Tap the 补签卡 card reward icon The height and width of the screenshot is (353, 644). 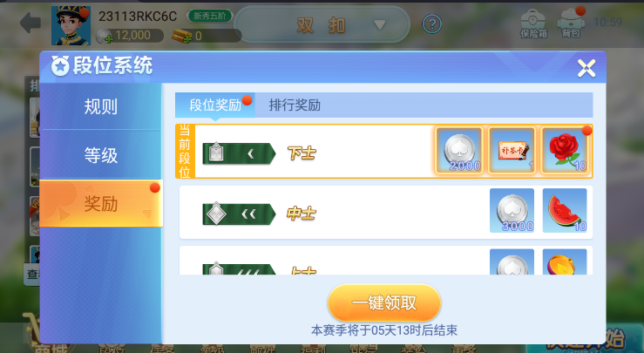click(512, 151)
